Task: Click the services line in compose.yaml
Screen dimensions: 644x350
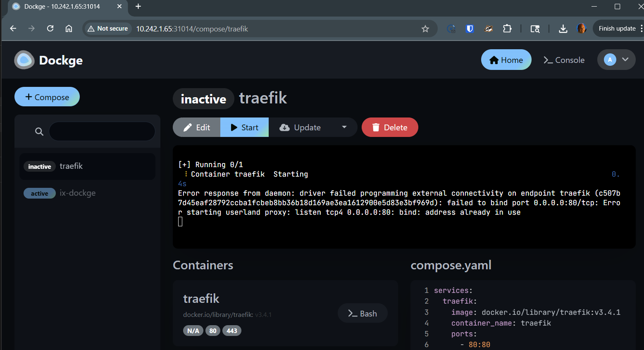Action: (453, 290)
